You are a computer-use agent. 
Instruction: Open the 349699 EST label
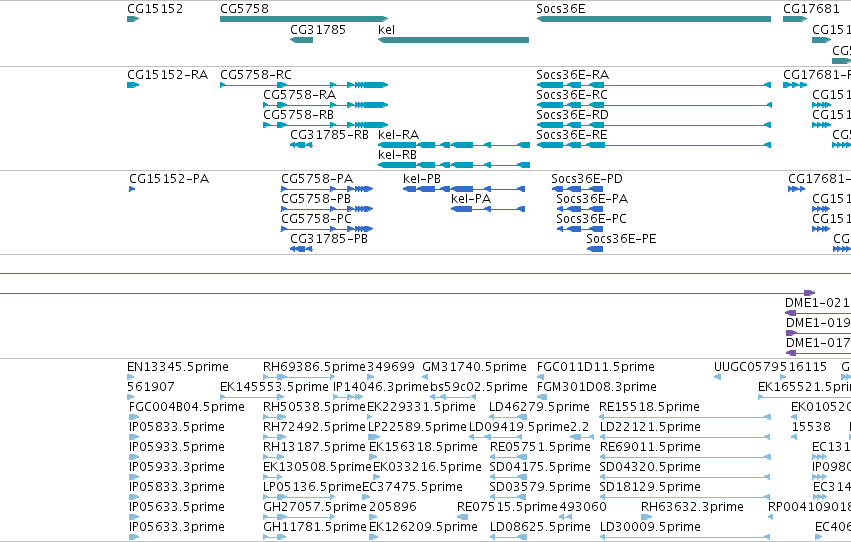[x=391, y=367]
